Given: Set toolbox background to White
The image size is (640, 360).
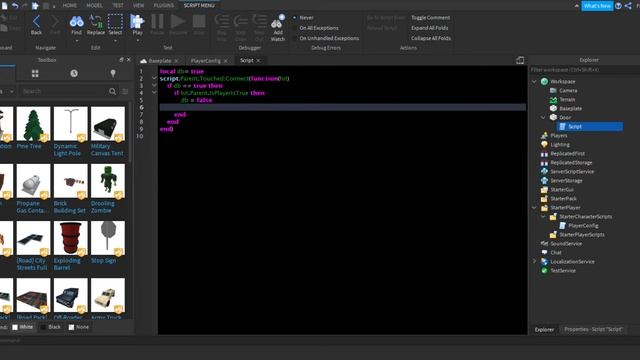Looking at the screenshot, I should (22, 327).
